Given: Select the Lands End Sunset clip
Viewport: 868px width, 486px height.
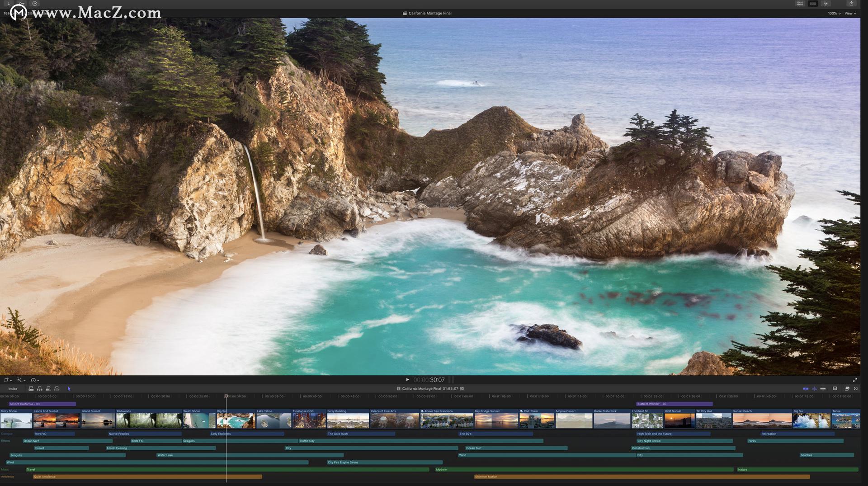Looking at the screenshot, I should (x=57, y=419).
